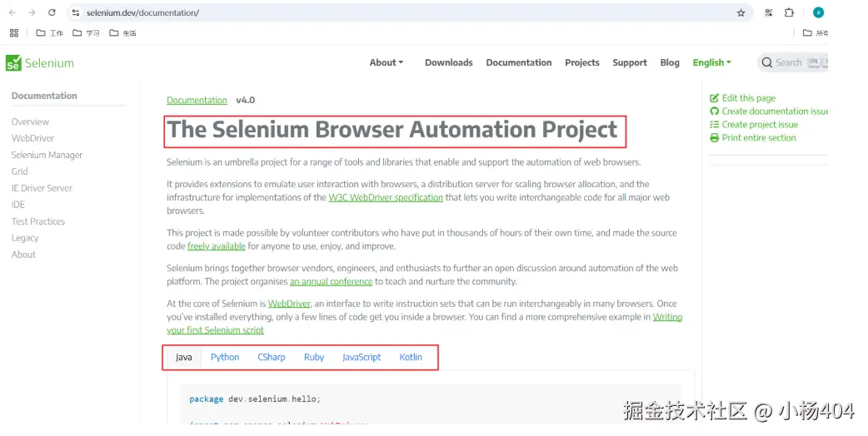868x436 pixels.
Task: Click the Create documentation issue link text
Action: pos(775,111)
